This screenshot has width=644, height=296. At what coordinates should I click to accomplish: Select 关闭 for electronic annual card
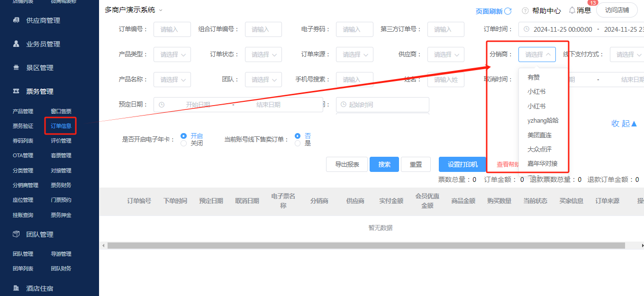coord(184,143)
